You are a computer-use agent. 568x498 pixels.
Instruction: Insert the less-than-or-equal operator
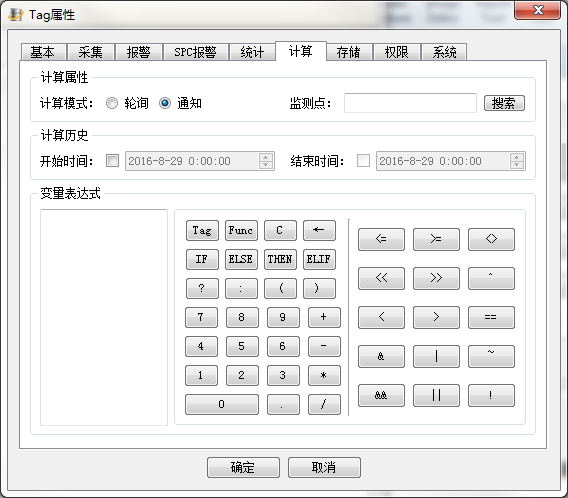point(381,239)
